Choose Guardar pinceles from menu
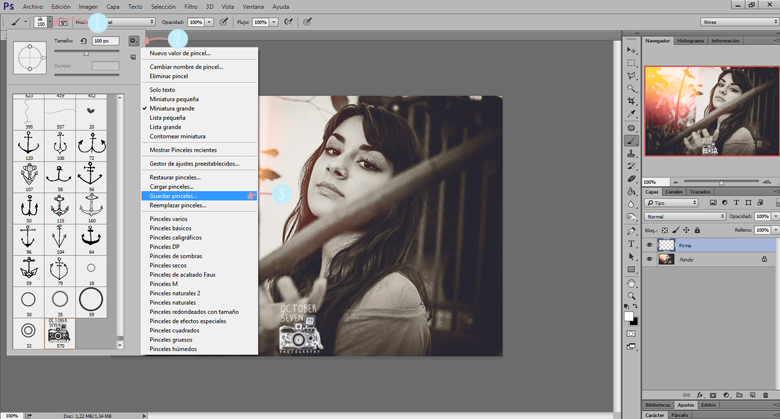This screenshot has height=419, width=780. (199, 196)
